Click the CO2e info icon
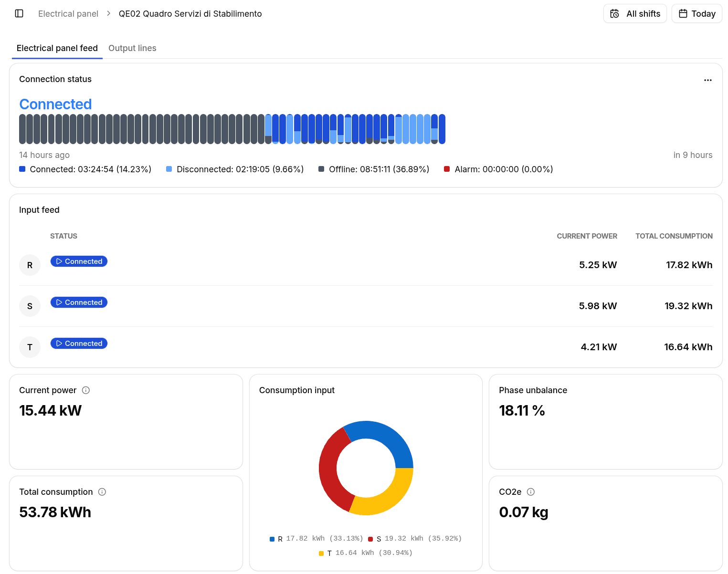 [x=531, y=492]
